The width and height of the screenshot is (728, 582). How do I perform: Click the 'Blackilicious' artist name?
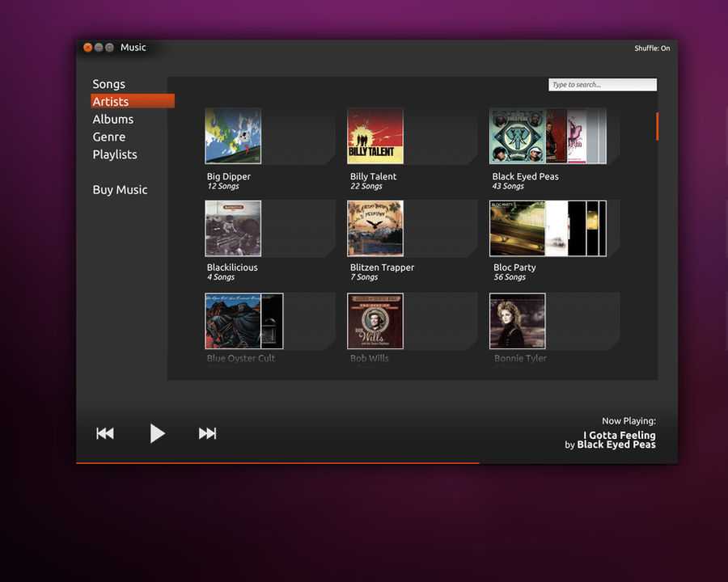pyautogui.click(x=232, y=268)
